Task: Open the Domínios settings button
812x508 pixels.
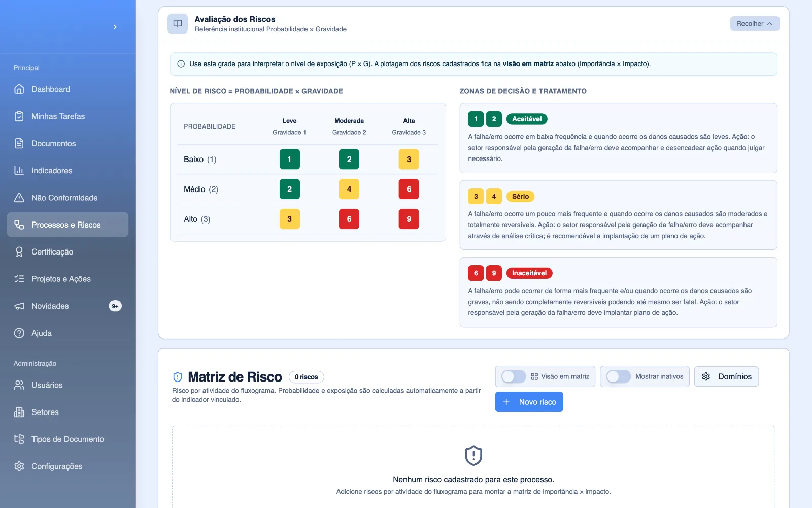Action: pyautogui.click(x=726, y=376)
